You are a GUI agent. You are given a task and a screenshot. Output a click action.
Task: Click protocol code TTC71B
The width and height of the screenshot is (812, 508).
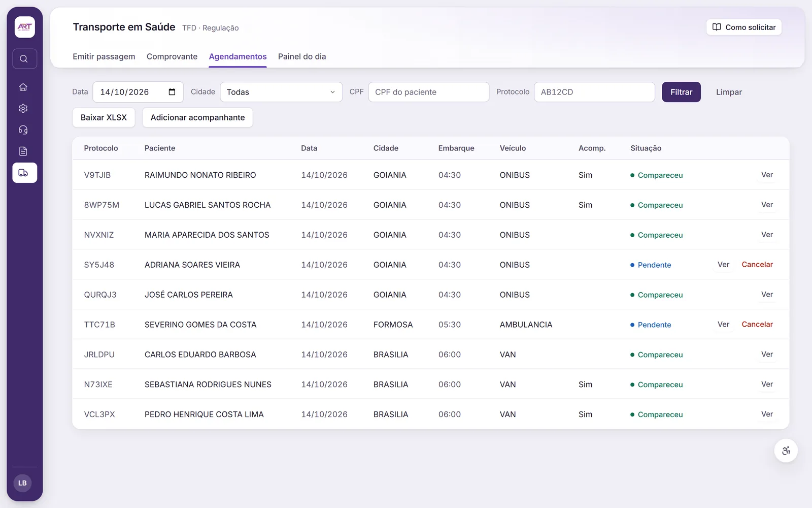pos(99,325)
